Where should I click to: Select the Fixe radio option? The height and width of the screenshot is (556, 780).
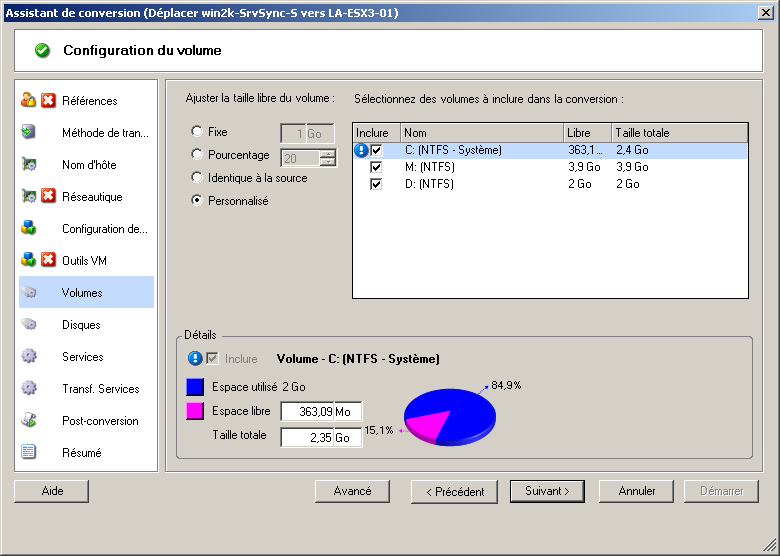click(197, 131)
